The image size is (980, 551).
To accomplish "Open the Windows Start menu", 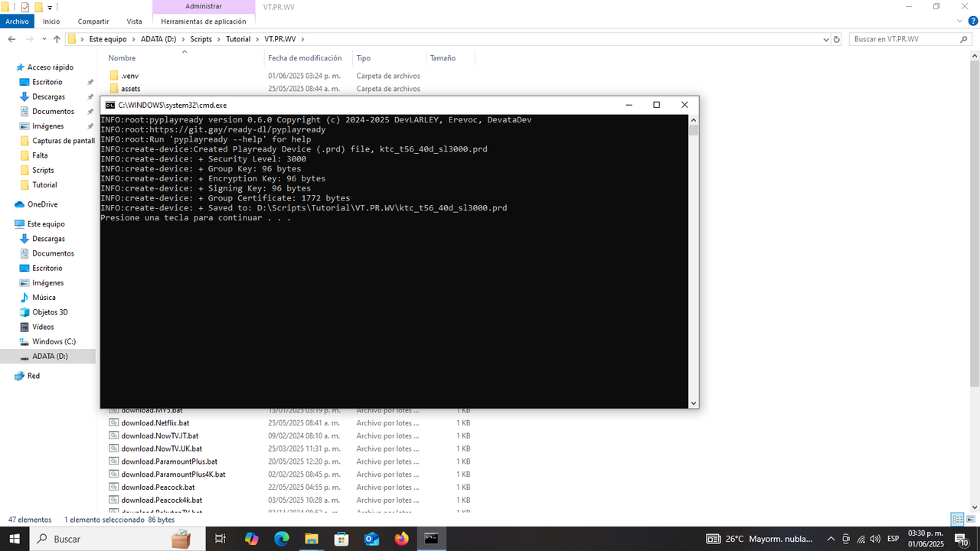I will point(15,539).
